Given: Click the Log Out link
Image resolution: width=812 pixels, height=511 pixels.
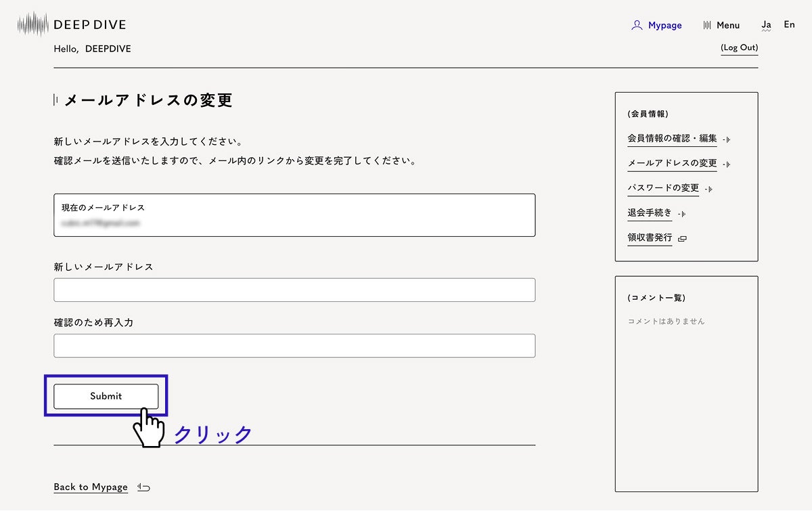Looking at the screenshot, I should 739,47.
